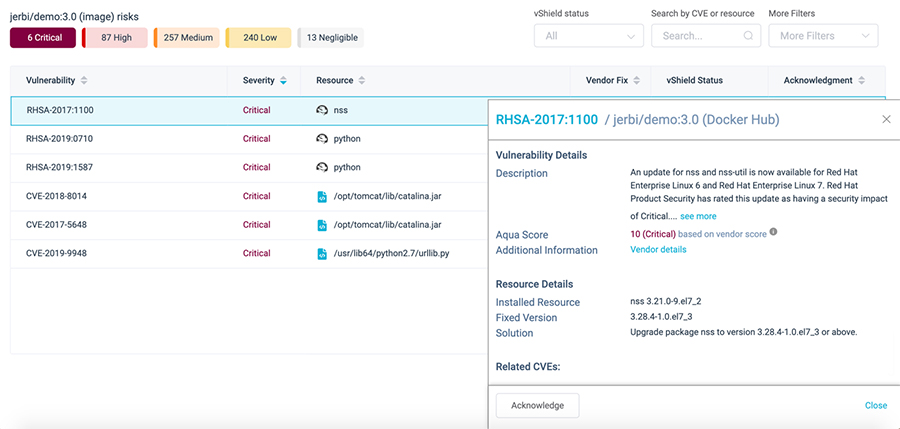The width and height of the screenshot is (900, 429).
Task: Click the Close link in panel footer
Action: pos(876,405)
